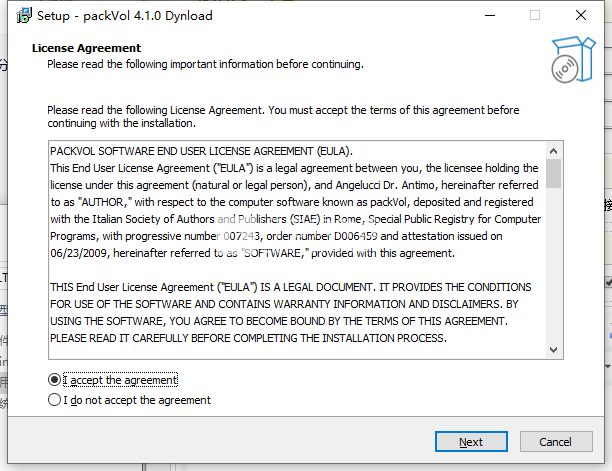Select the 'I accept the agreement' radio button

(54, 379)
